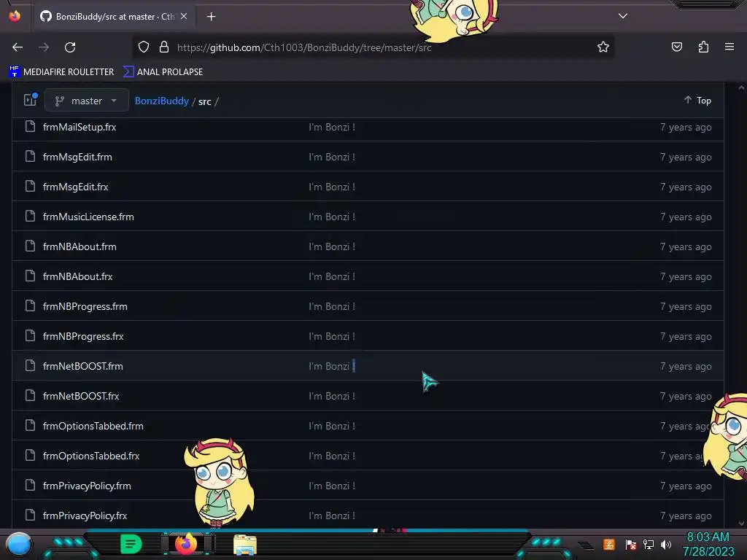Jump to Top of the page
Viewport: 747px width, 560px height.
(x=697, y=101)
